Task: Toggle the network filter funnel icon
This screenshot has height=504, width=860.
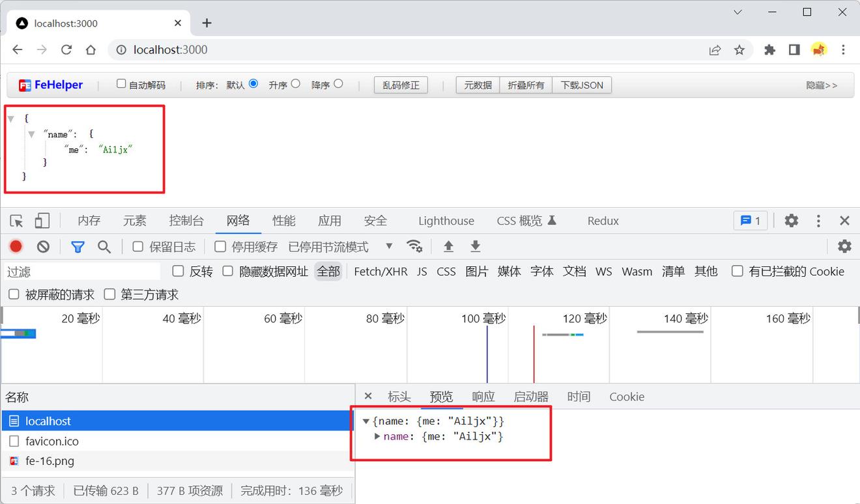Action: pyautogui.click(x=78, y=246)
